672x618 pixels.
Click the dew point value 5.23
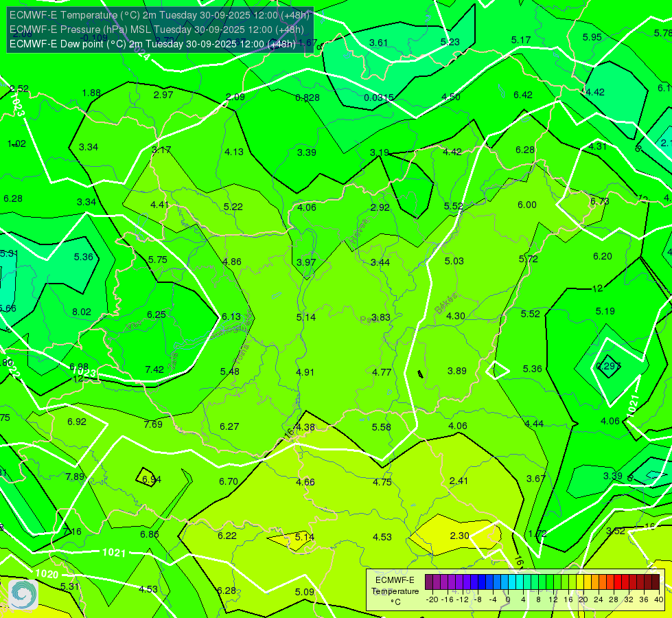(x=450, y=42)
